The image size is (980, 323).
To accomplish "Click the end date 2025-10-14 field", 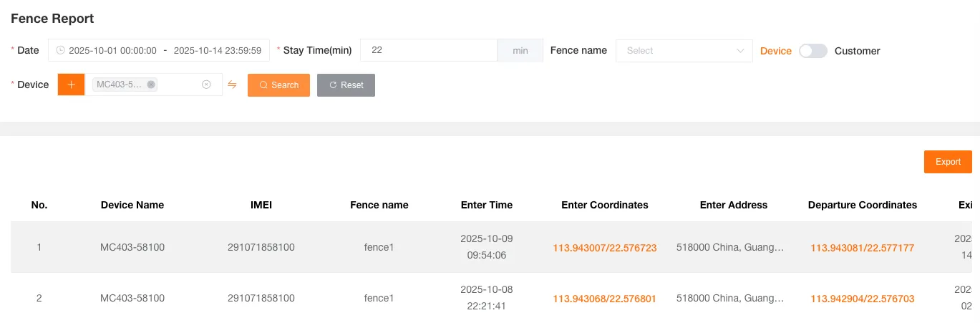I will tap(218, 51).
